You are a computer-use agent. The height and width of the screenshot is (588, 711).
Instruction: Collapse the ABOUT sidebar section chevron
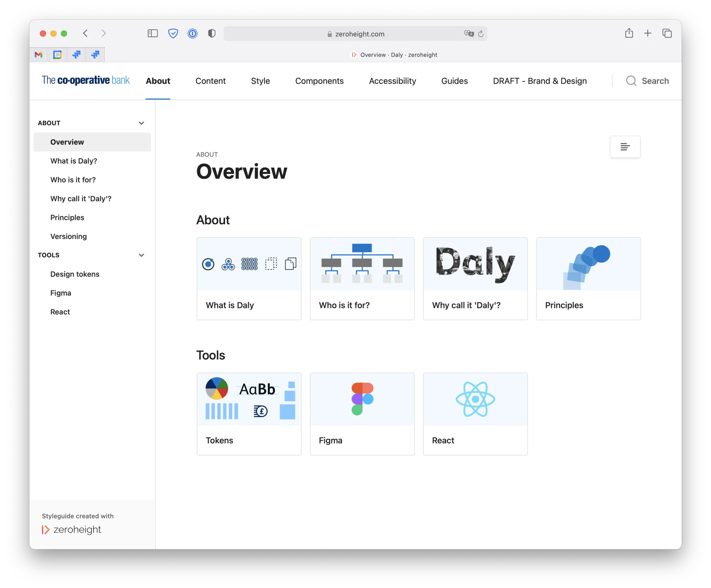(142, 123)
